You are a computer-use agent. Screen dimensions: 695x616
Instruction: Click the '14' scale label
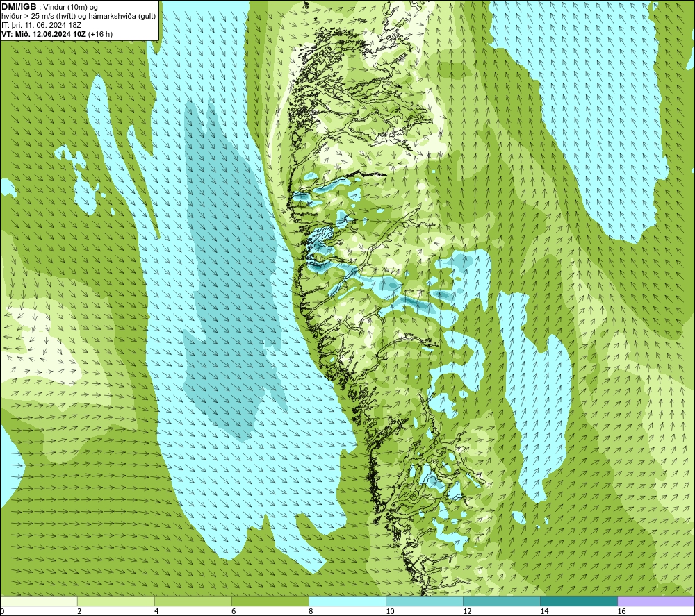tap(544, 611)
